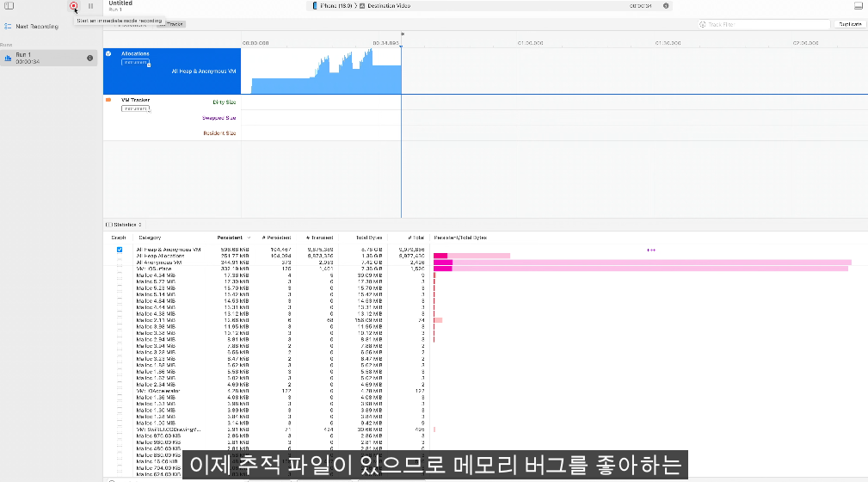Open the Allocations Instrument dropdown badge
This screenshot has height=482, width=868.
tap(136, 63)
